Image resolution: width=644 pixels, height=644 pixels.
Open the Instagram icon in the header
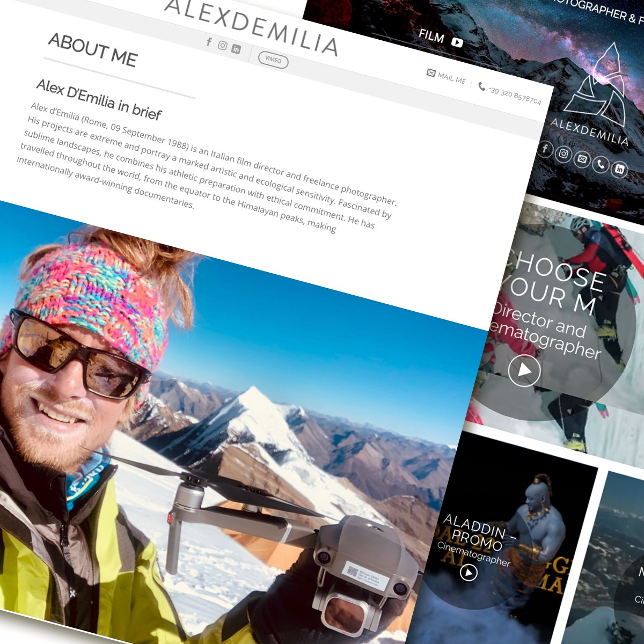click(223, 46)
